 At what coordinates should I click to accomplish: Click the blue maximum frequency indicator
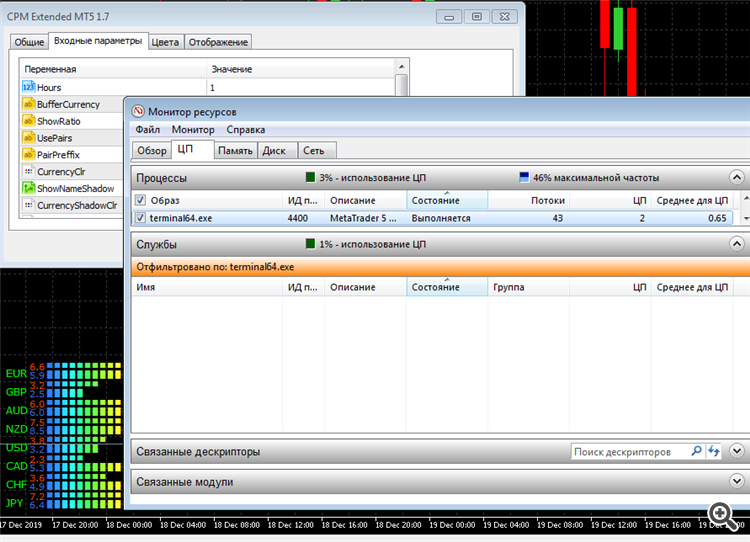tap(524, 177)
